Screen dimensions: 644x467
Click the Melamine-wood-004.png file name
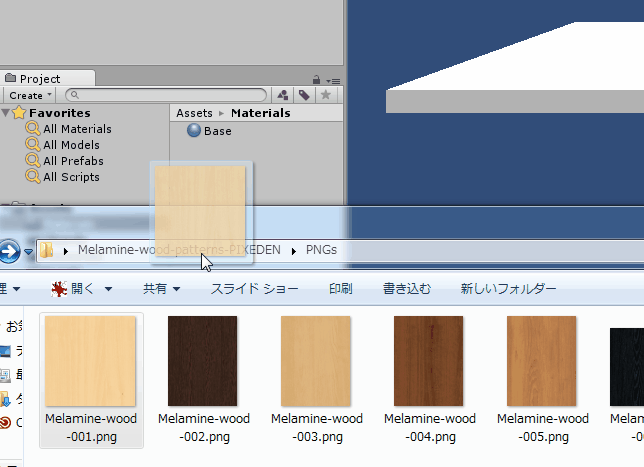[430, 428]
